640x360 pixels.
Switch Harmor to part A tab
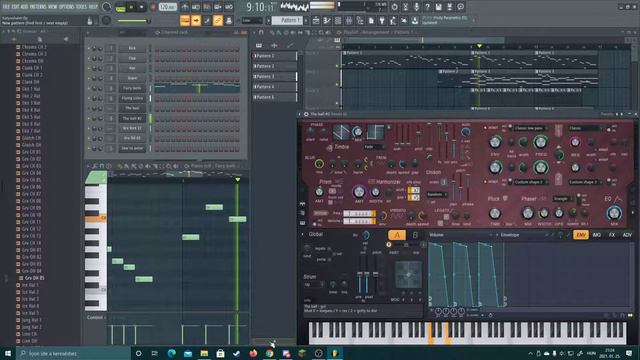coord(397,235)
